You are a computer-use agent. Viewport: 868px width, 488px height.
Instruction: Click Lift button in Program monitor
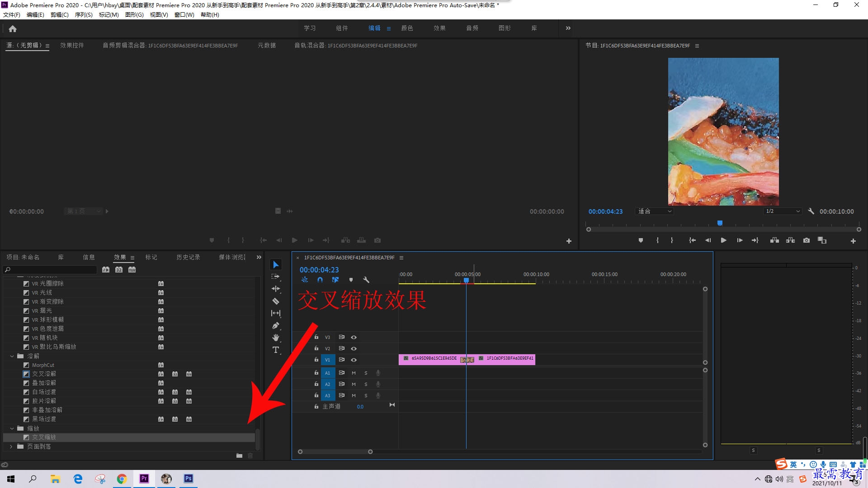[x=774, y=240]
